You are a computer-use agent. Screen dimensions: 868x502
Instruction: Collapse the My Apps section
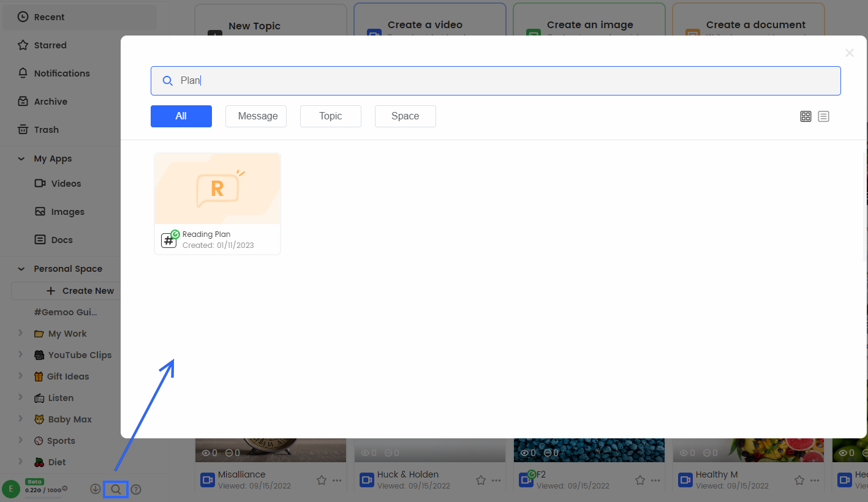[21, 159]
